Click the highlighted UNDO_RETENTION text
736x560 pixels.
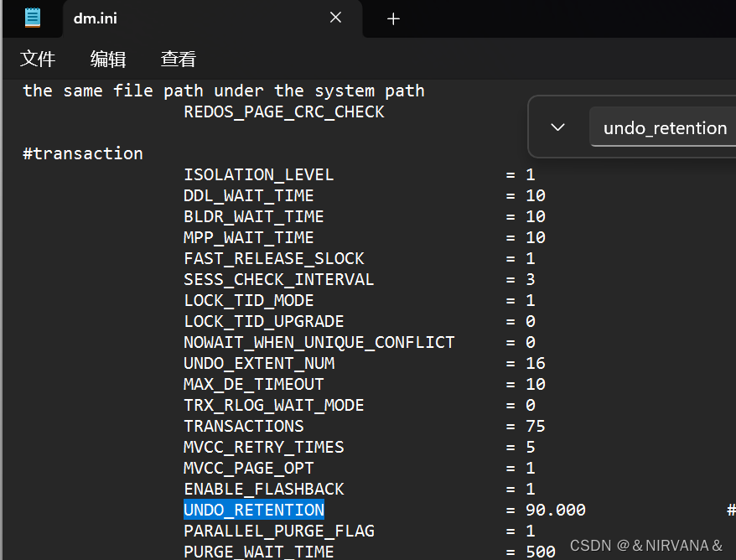tap(254, 510)
